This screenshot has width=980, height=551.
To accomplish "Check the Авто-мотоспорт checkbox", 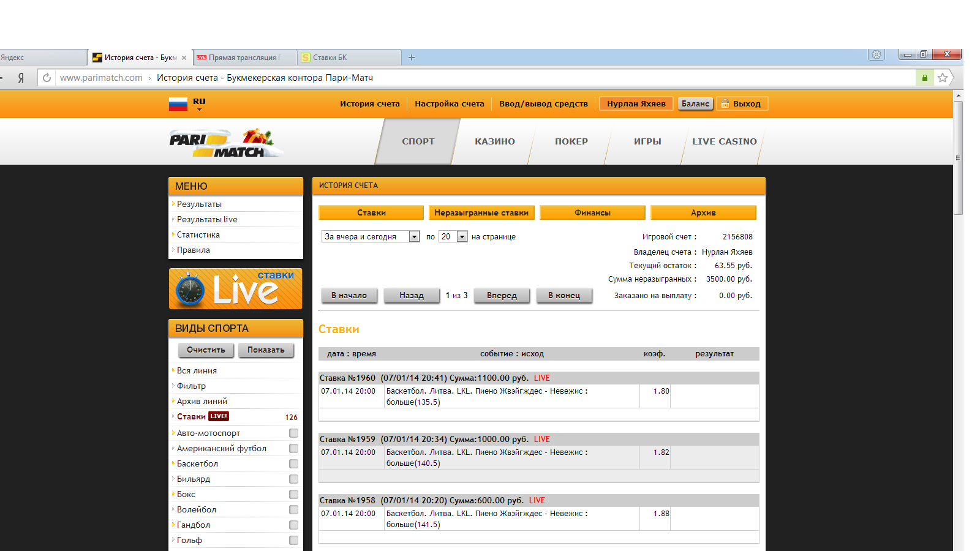I will pyautogui.click(x=293, y=433).
